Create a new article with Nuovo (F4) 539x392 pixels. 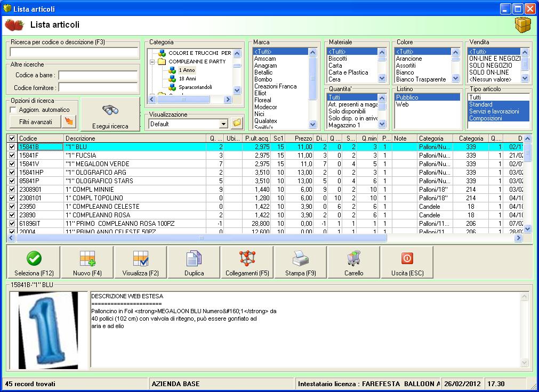pyautogui.click(x=87, y=263)
